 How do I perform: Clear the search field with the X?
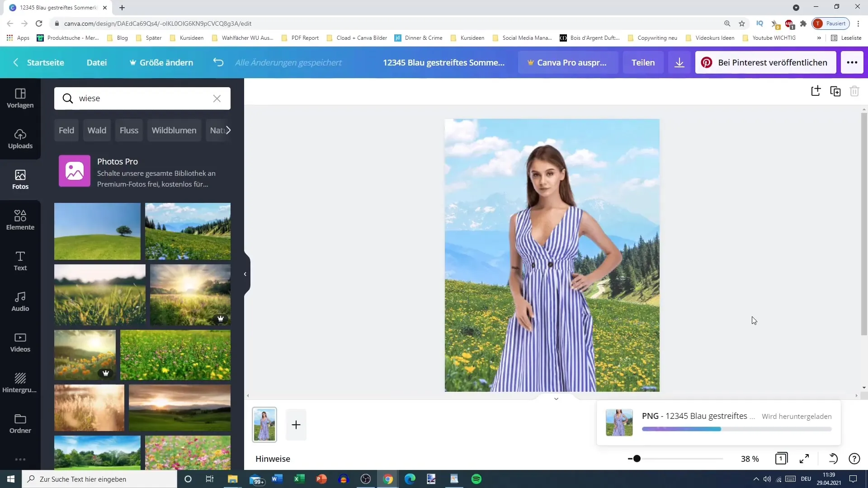coord(217,99)
